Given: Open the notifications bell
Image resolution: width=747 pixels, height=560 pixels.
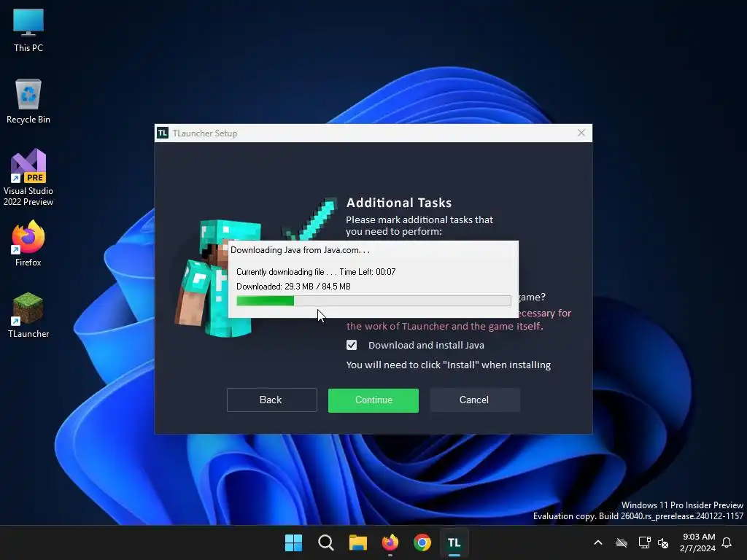Looking at the screenshot, I should [727, 542].
